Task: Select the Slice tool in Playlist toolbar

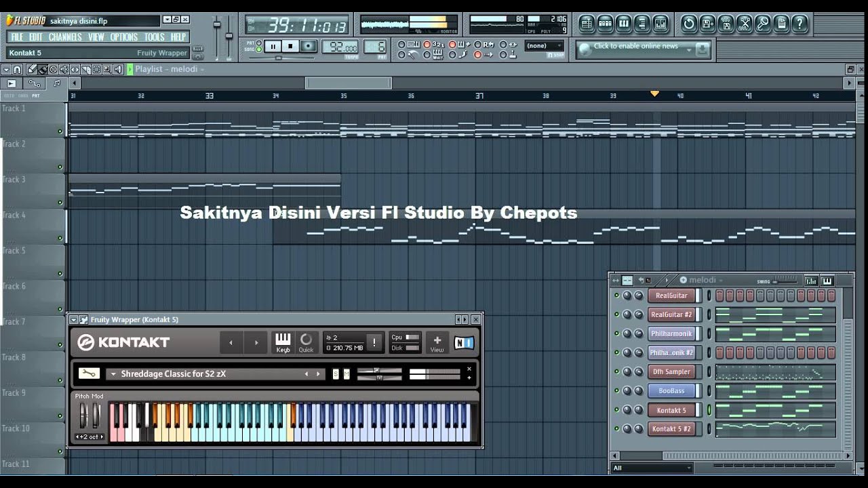Action: (x=85, y=69)
